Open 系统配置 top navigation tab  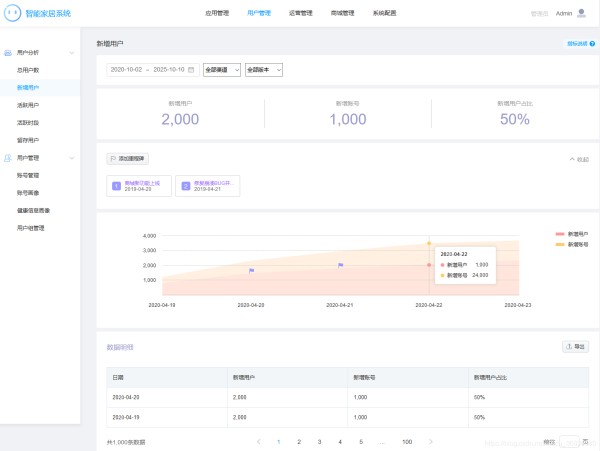point(385,13)
